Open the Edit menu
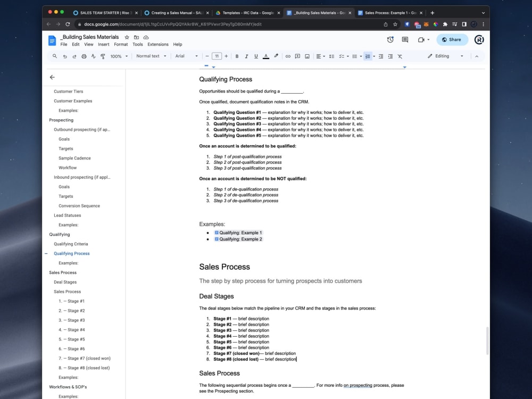The height and width of the screenshot is (399, 532). (76, 45)
